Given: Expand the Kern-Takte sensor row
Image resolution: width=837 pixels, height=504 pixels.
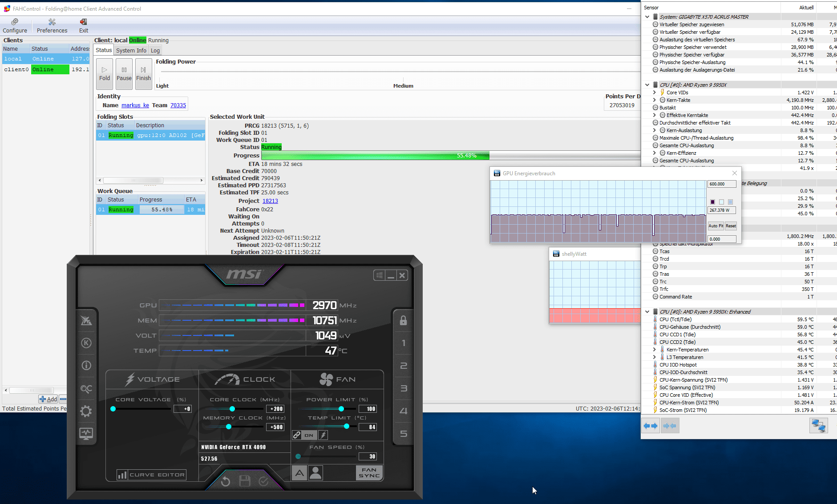Looking at the screenshot, I should pos(655,100).
